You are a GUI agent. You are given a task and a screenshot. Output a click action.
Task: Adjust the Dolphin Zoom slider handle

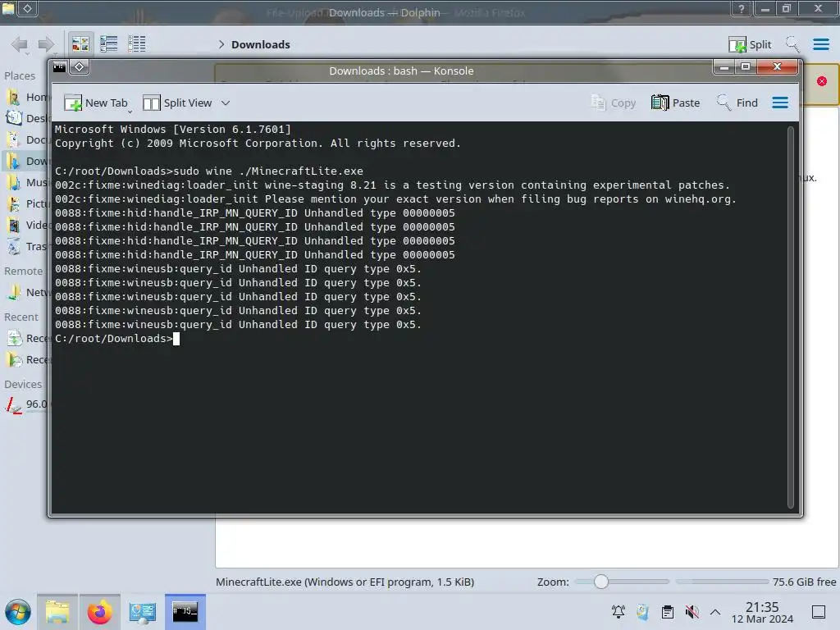tap(601, 582)
